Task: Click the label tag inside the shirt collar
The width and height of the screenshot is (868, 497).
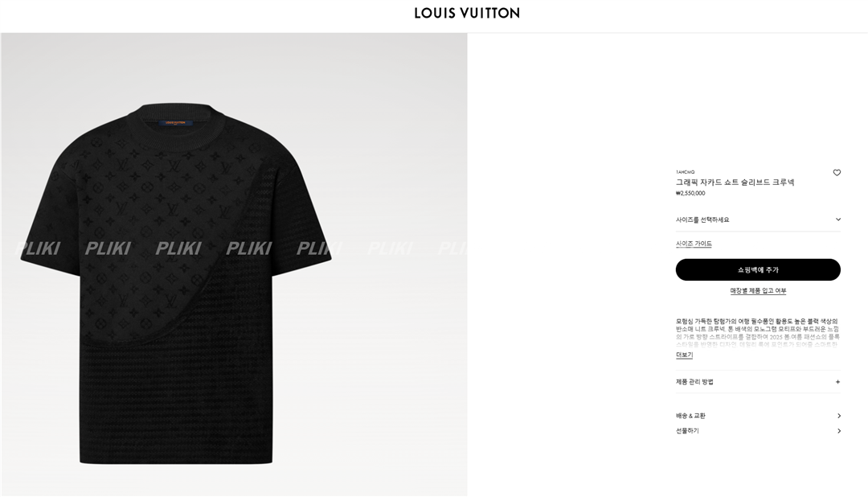Action: [176, 123]
